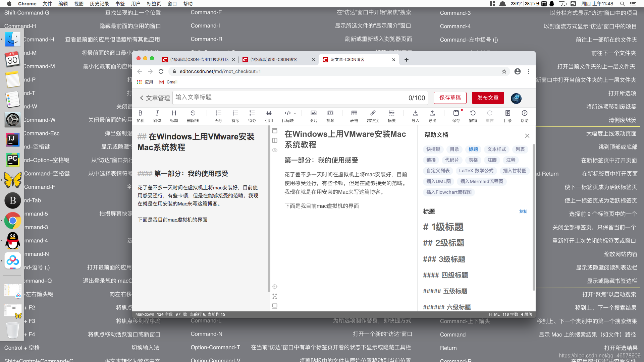Switch to the CSDN 首页 browser tab
The width and height of the screenshot is (644, 362).
point(278,59)
